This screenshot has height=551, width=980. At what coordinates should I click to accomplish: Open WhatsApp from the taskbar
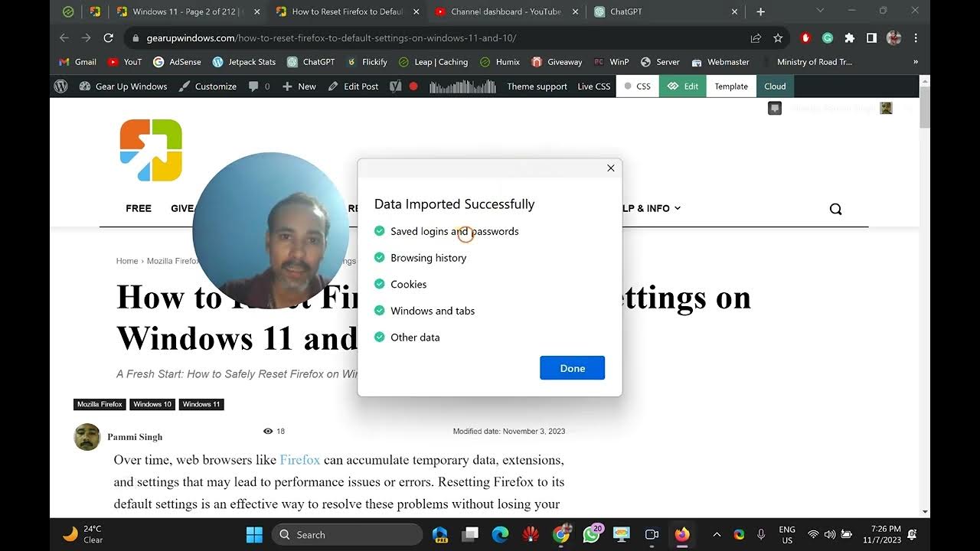pos(592,534)
